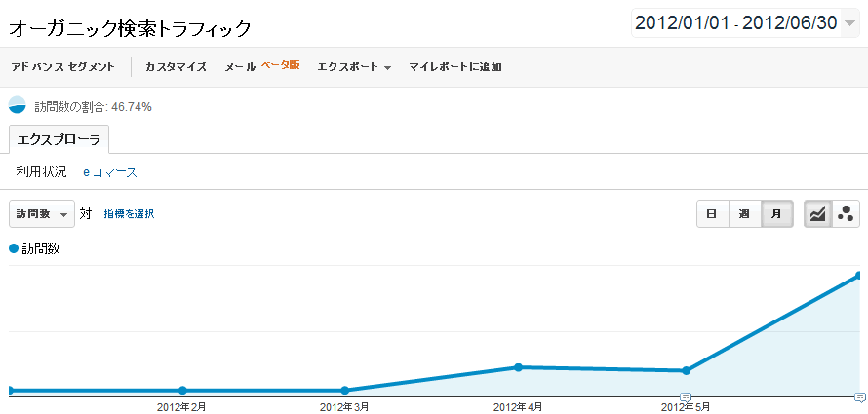Open the date range dropdown arrow
The height and width of the screenshot is (414, 868).
pos(849,23)
